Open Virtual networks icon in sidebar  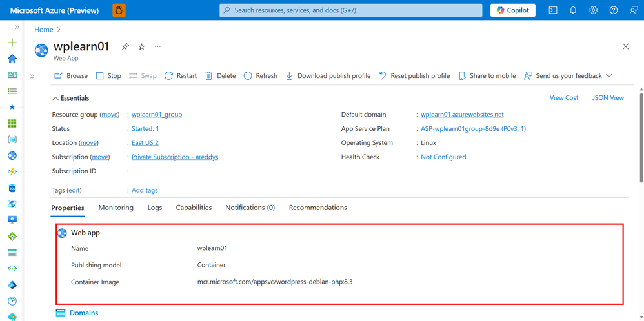(x=12, y=268)
